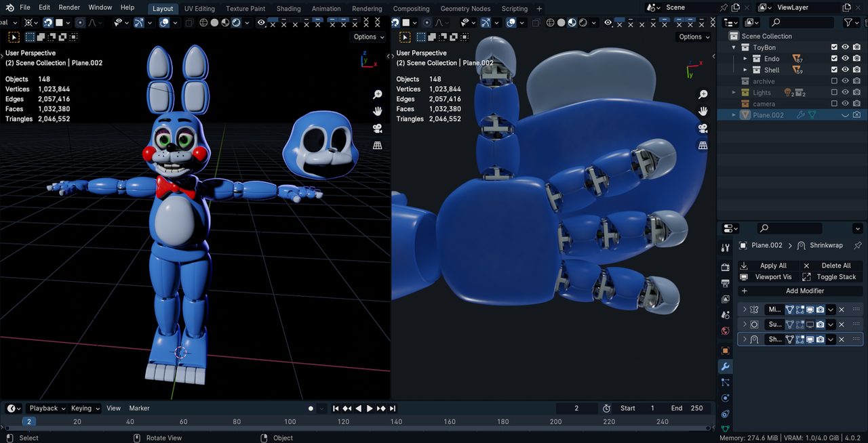Open Options dropdown in left viewport
Image resolution: width=868 pixels, height=443 pixels.
click(x=368, y=37)
